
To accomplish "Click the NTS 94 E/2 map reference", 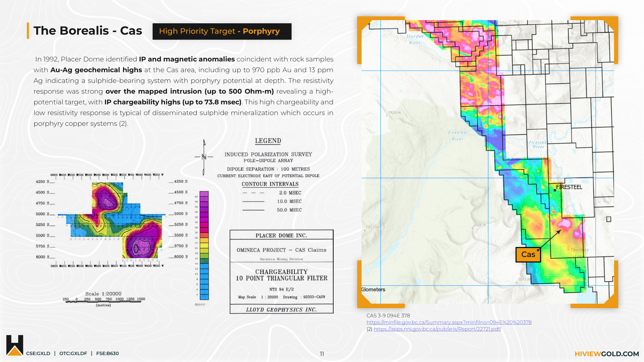I will pos(282,289).
